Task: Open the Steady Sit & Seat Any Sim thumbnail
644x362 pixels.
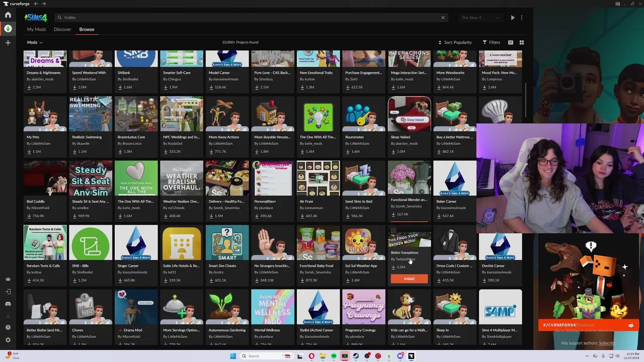Action: [91, 178]
